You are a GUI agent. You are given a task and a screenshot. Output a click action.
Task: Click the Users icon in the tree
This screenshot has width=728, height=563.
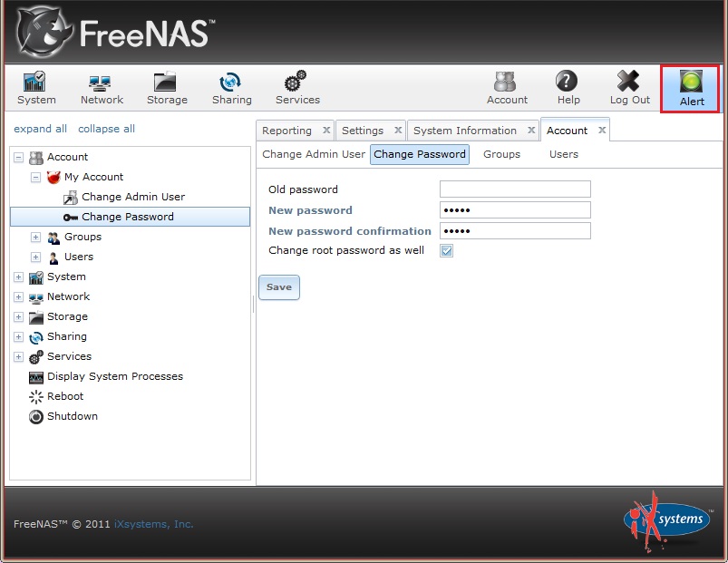pos(53,257)
